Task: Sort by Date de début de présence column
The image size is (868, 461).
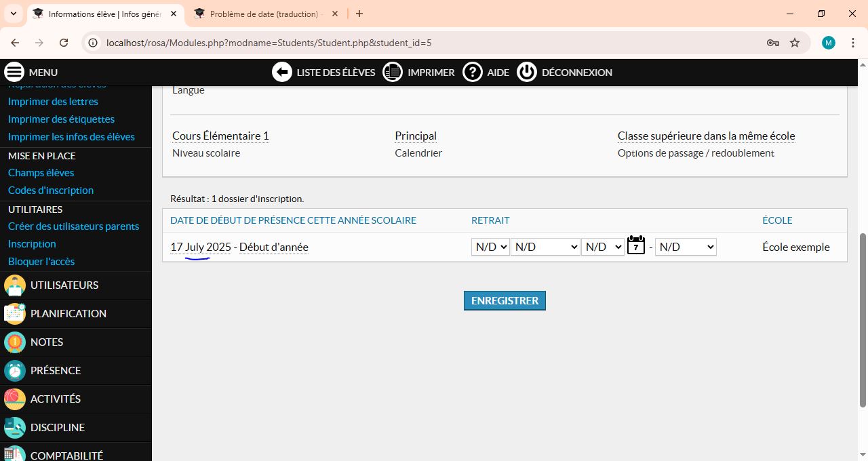Action: [293, 220]
